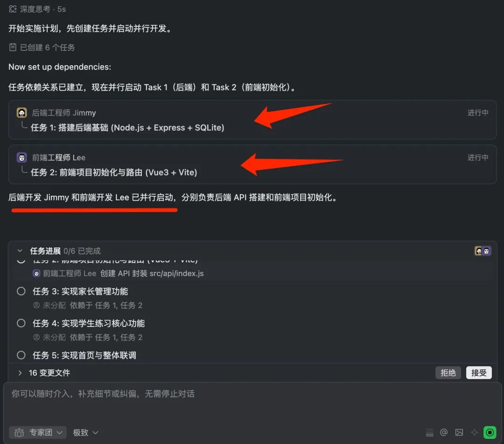Click the agent avatars in task progress header
This screenshot has height=444, width=504.
[483, 251]
